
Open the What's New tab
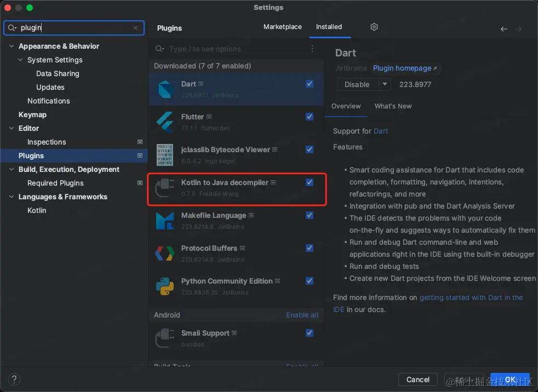[393, 106]
